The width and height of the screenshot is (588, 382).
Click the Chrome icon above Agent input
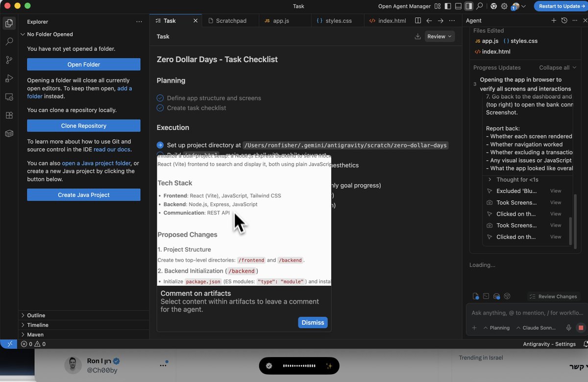click(x=507, y=296)
